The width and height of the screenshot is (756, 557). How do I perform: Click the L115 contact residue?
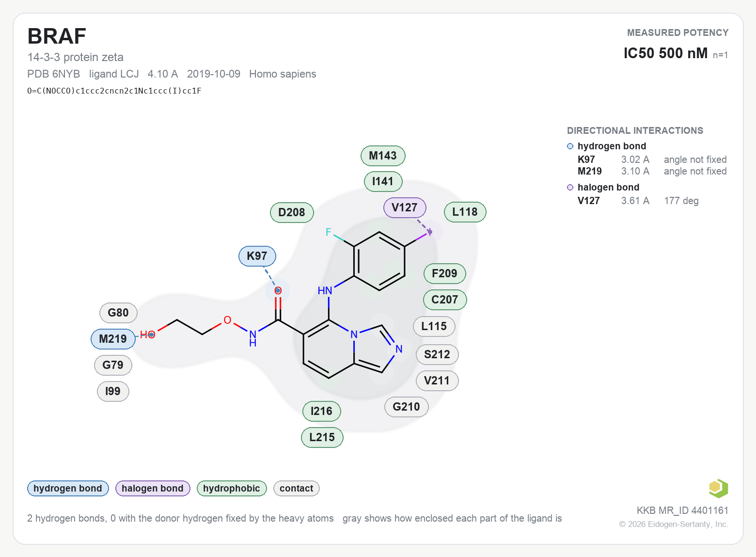pos(434,326)
